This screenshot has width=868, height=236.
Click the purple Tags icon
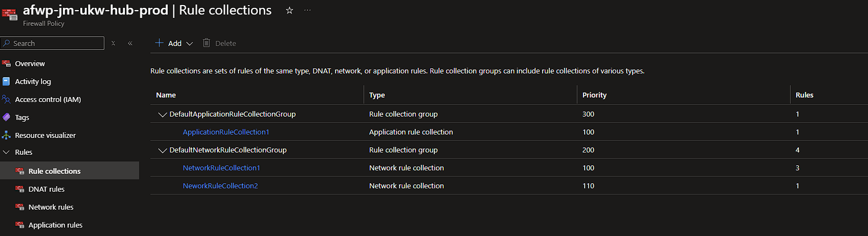[7, 117]
